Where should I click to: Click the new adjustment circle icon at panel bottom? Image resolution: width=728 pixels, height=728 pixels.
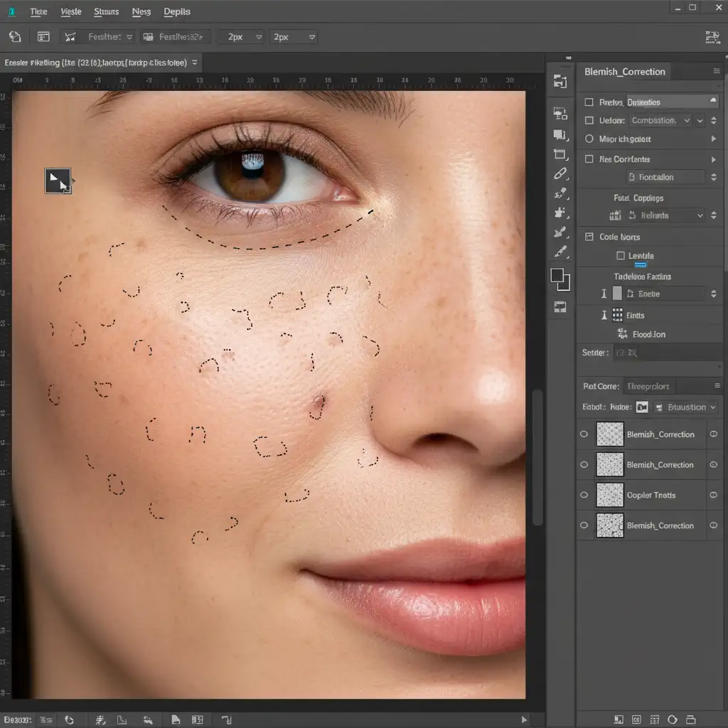pyautogui.click(x=671, y=719)
